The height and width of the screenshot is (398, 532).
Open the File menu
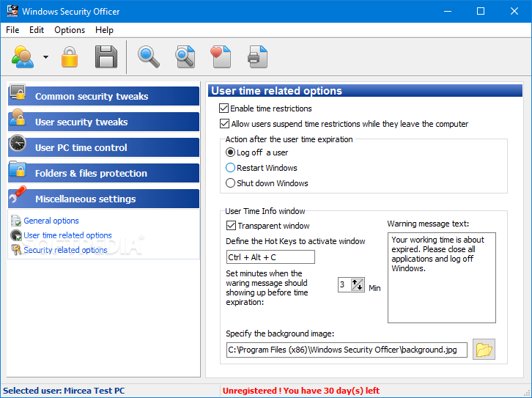[12, 30]
